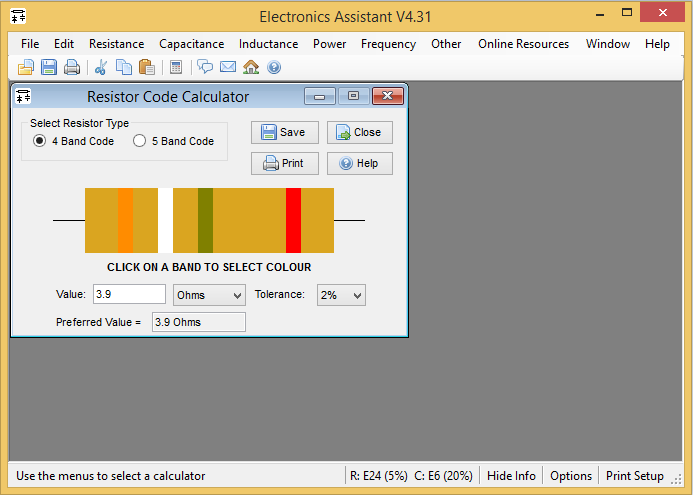Viewport: 693px width, 495px height.
Task: Click the Close button in calculator
Action: pos(360,132)
